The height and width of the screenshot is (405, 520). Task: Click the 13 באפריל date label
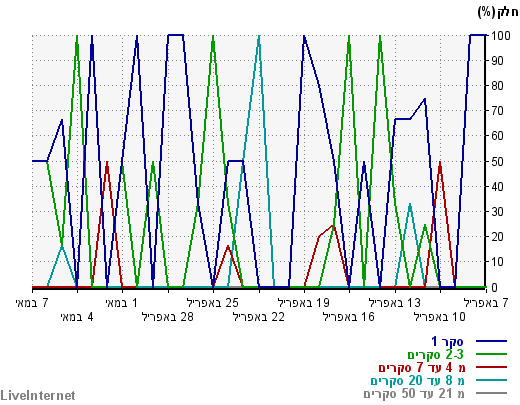(x=395, y=303)
